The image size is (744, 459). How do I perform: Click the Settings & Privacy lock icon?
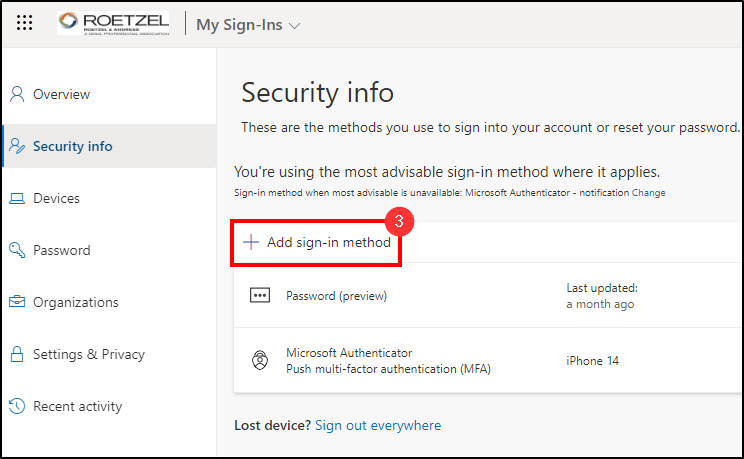17,354
